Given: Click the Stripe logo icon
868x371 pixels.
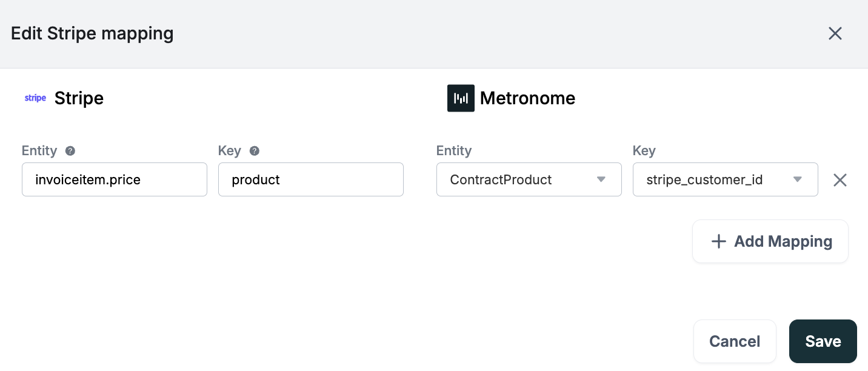Looking at the screenshot, I should coord(35,98).
